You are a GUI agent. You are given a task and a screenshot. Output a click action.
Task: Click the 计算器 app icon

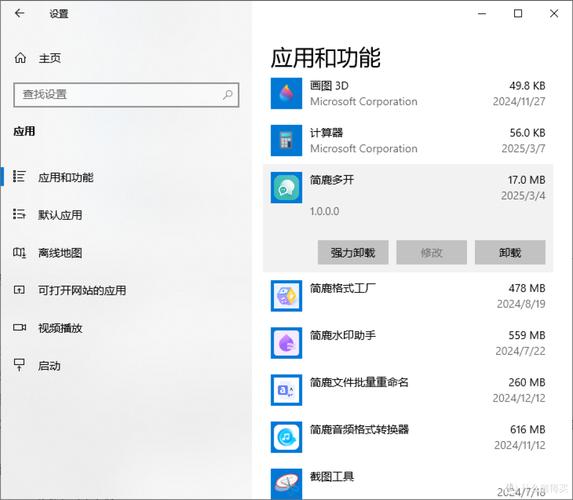click(286, 140)
